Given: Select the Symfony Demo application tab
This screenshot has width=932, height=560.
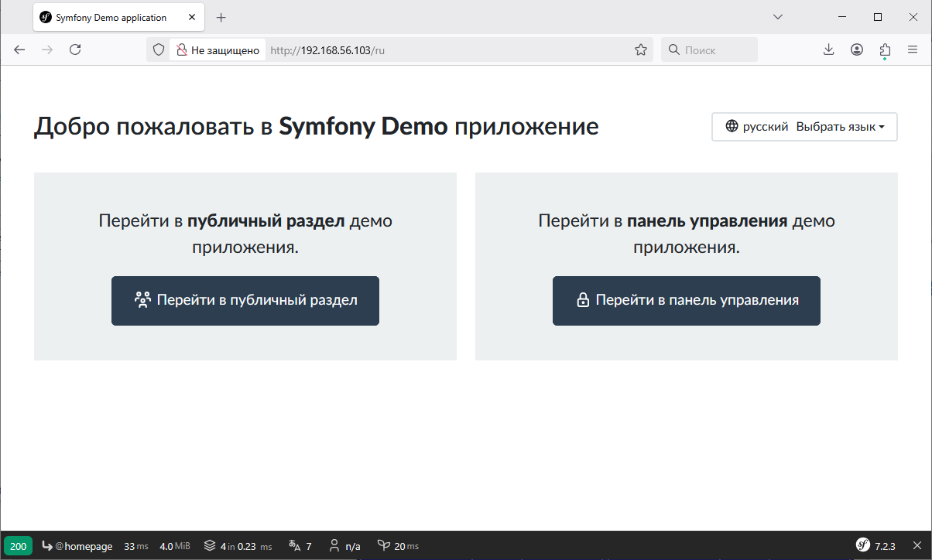Looking at the screenshot, I should (111, 17).
